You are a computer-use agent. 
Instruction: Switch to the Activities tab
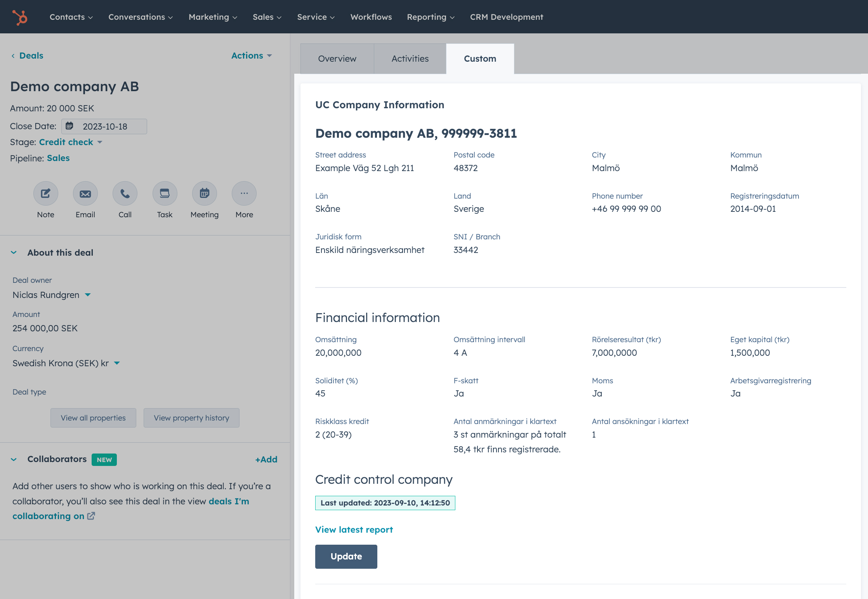click(410, 59)
